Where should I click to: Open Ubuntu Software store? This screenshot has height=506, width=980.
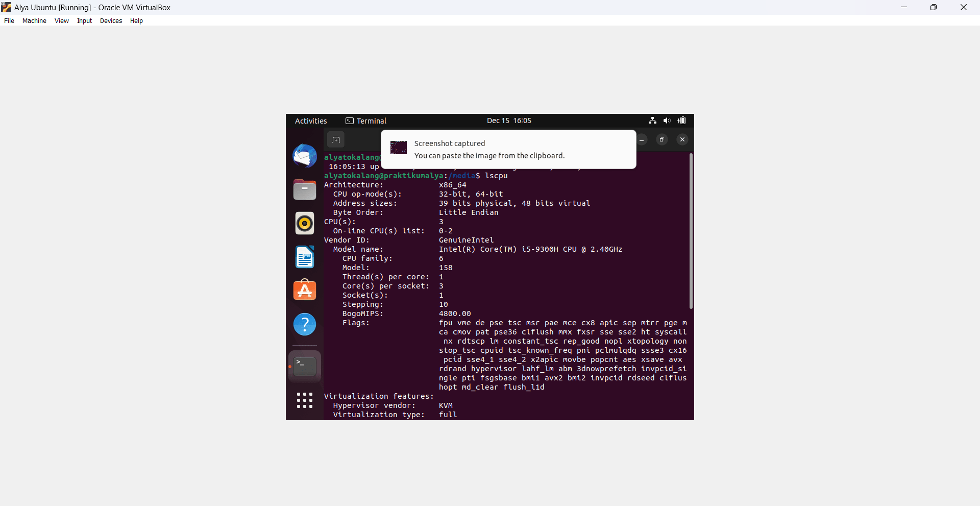click(305, 290)
